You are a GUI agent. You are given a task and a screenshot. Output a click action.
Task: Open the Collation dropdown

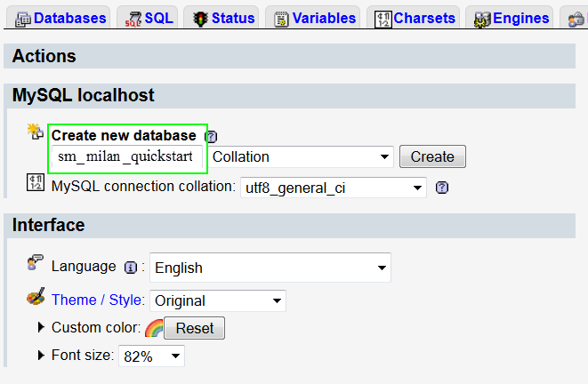(x=302, y=156)
